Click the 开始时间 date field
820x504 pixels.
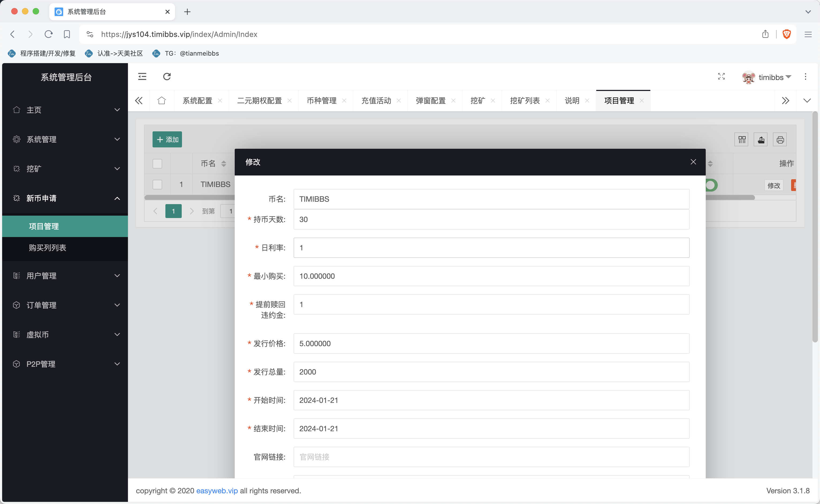[x=491, y=400]
